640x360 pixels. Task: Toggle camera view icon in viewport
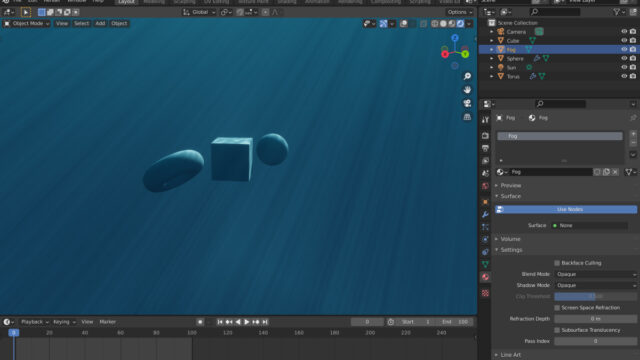[x=467, y=103]
